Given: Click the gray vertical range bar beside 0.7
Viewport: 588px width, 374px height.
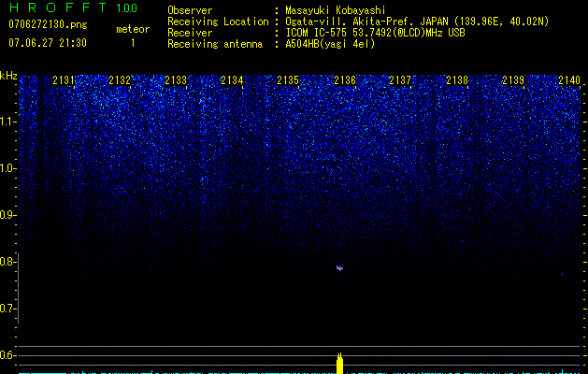Looking at the screenshot, I should (x=19, y=288).
